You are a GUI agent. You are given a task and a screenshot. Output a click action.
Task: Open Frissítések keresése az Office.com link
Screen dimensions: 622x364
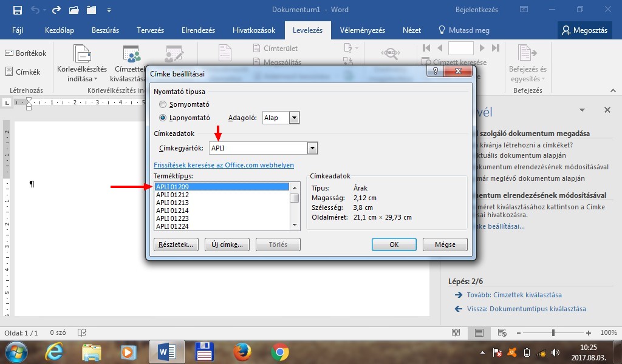pos(224,165)
